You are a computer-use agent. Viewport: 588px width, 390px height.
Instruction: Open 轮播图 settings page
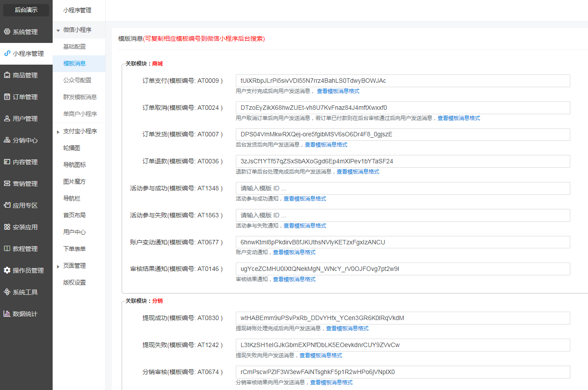[x=72, y=148]
